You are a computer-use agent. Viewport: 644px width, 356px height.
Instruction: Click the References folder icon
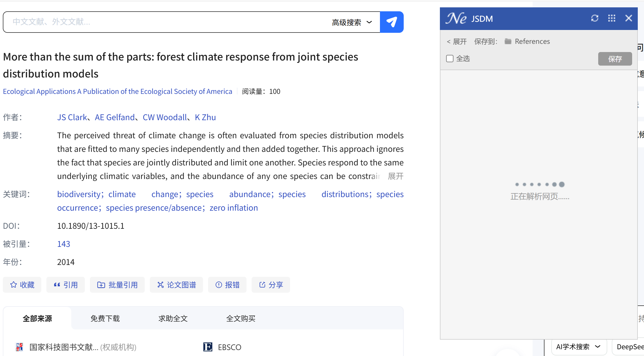[508, 41]
